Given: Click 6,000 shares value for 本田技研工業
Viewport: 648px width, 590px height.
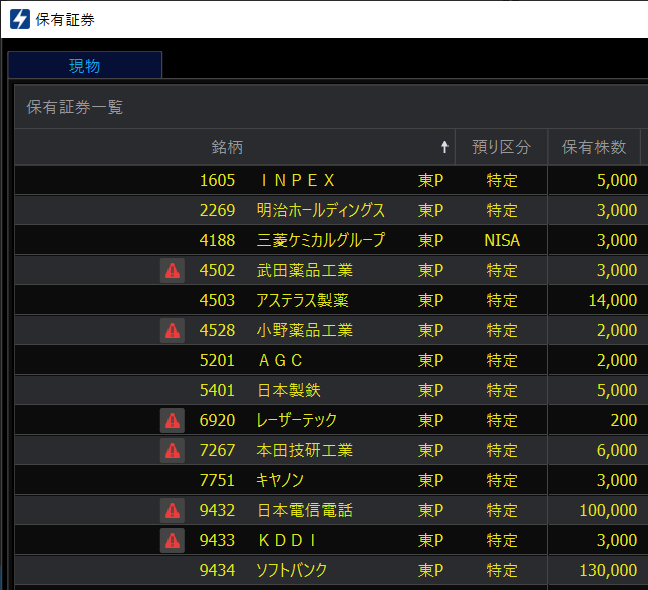Looking at the screenshot, I should (617, 450).
